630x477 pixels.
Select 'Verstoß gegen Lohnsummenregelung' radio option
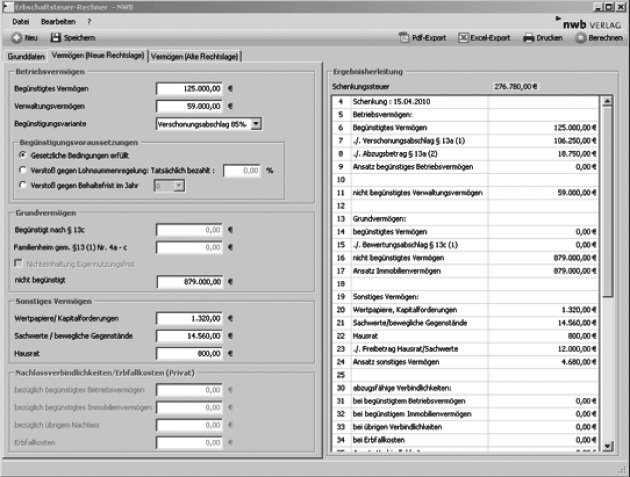point(22,171)
